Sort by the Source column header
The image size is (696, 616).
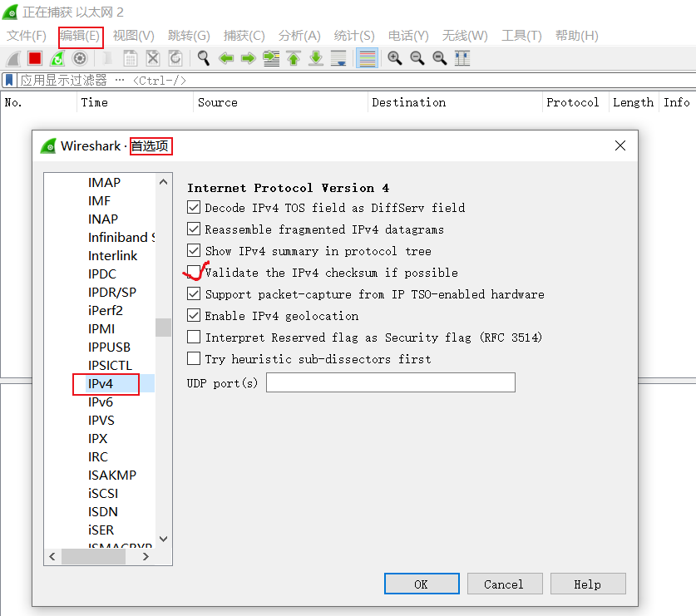(280, 102)
